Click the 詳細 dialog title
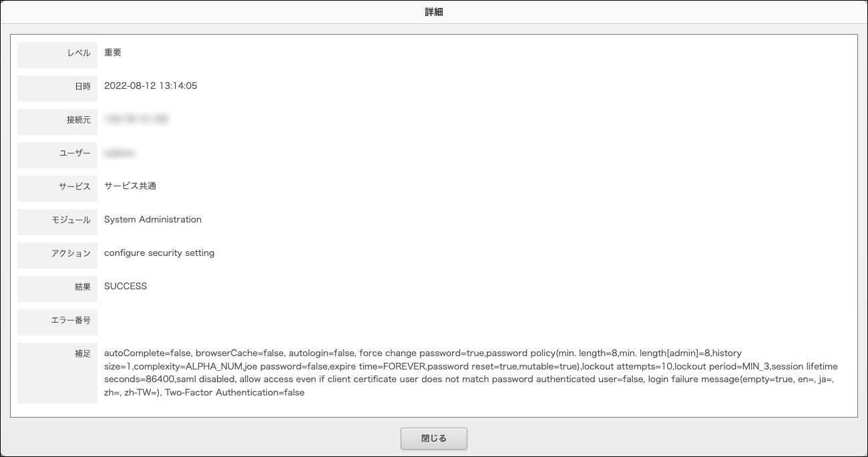868x457 pixels. 434,12
